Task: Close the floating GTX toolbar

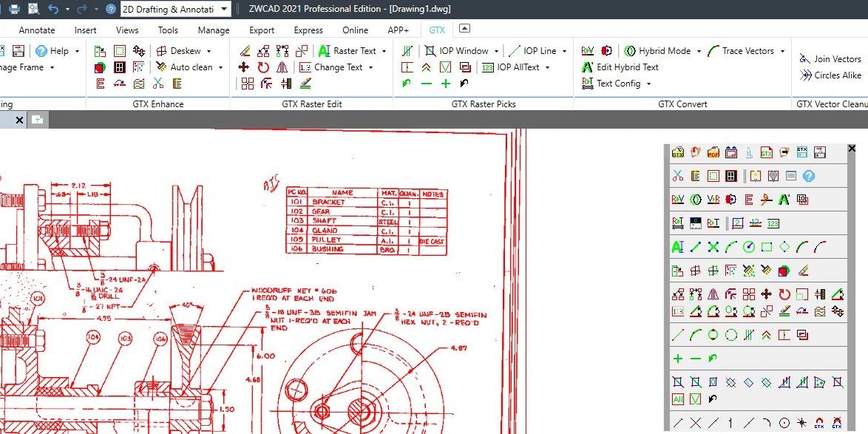Action: (x=852, y=149)
